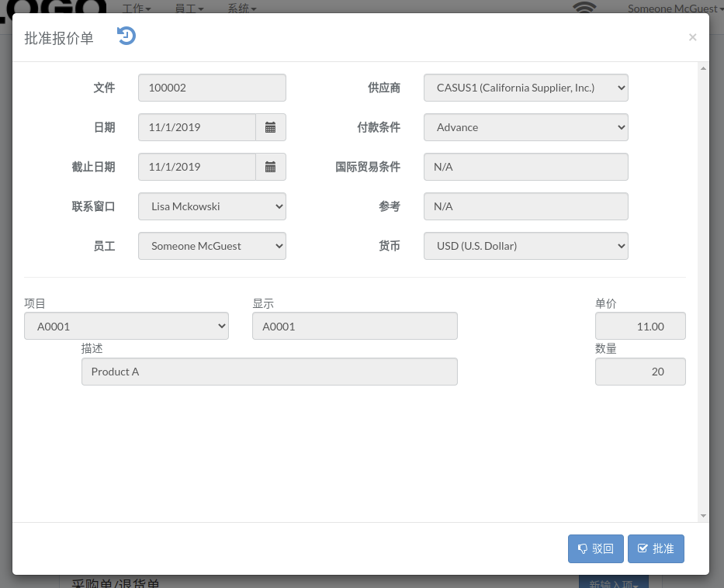Click the scrollbar down arrow in dialog
The height and width of the screenshot is (588, 724).
(703, 516)
